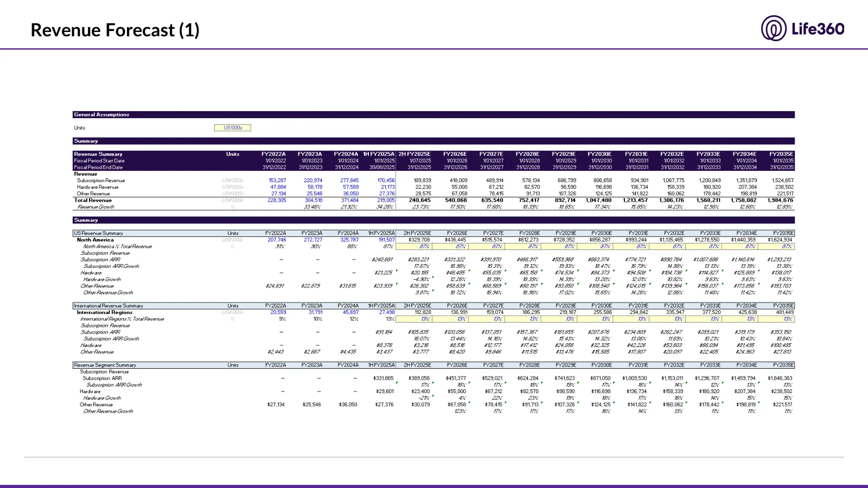Viewport: 868px width, 488px height.
Task: Select segment Hardware value $29,601
Action: point(385,391)
